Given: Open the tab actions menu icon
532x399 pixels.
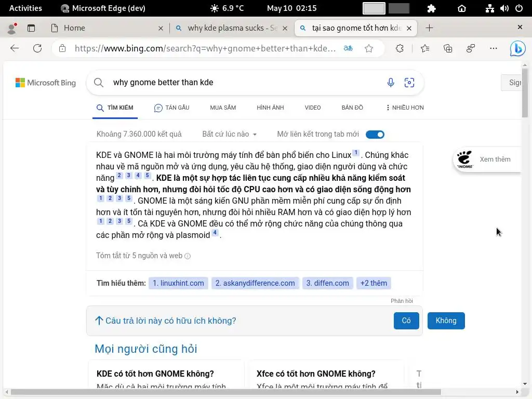Looking at the screenshot, I should click(31, 28).
